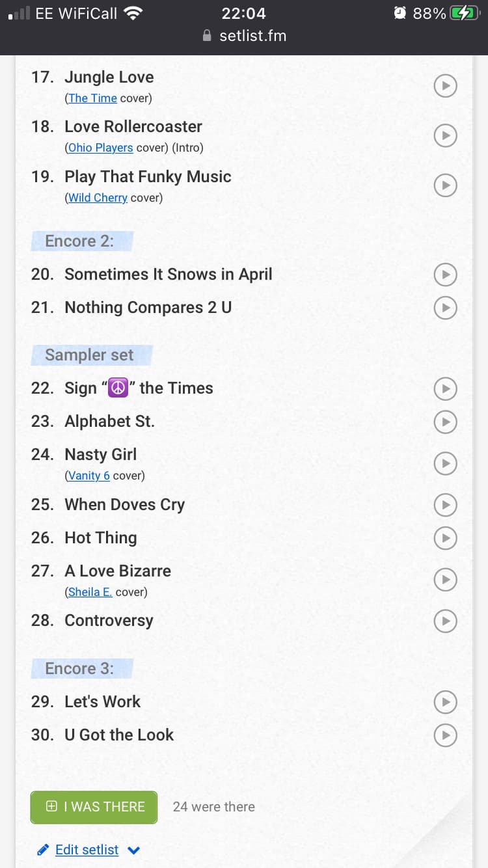This screenshot has height=868, width=488.
Task: Open The Time artist link
Action: pyautogui.click(x=92, y=98)
